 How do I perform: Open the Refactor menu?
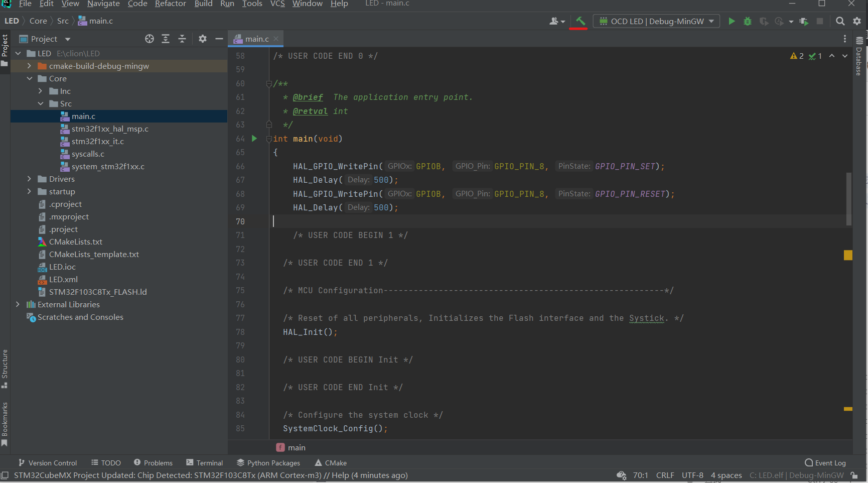[x=170, y=4]
